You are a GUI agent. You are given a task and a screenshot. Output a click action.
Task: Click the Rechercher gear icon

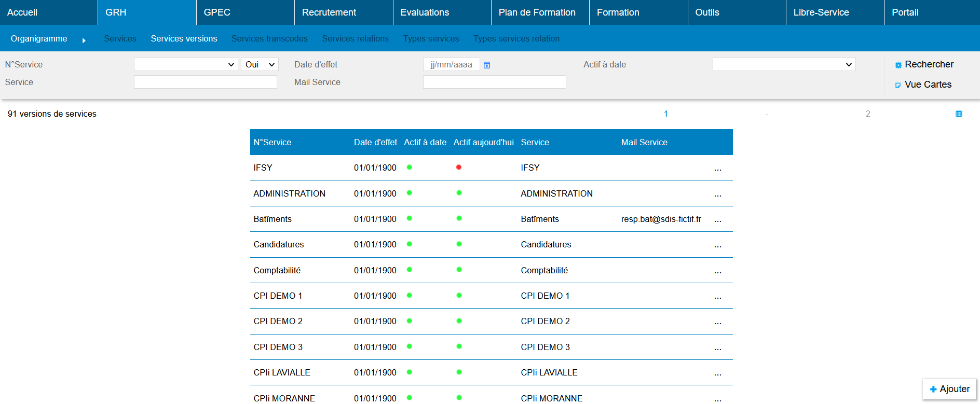898,65
